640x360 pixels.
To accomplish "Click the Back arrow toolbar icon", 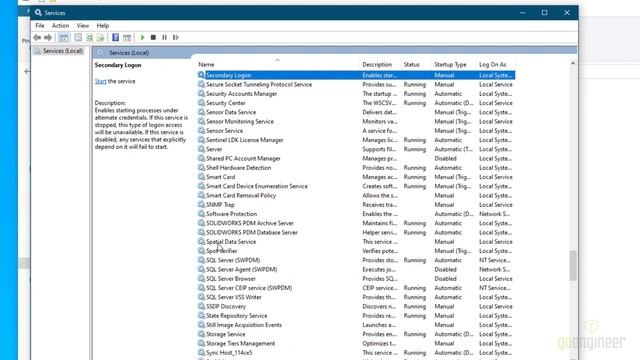I will 37,38.
